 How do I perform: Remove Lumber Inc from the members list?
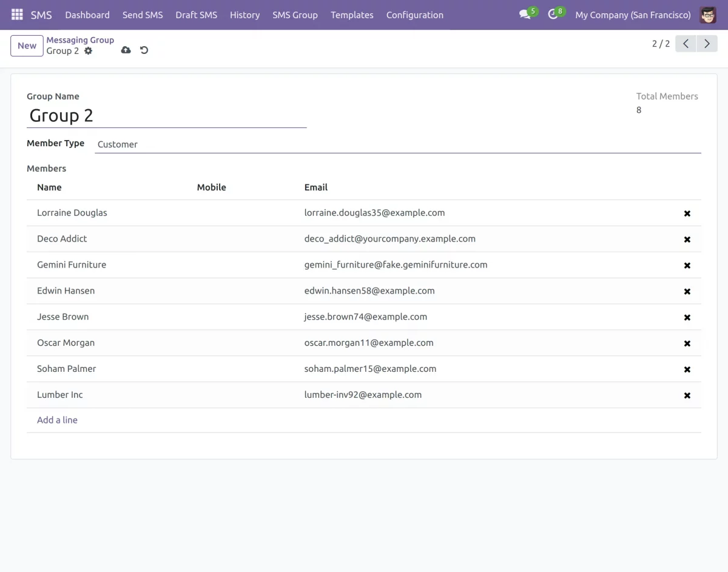(687, 395)
